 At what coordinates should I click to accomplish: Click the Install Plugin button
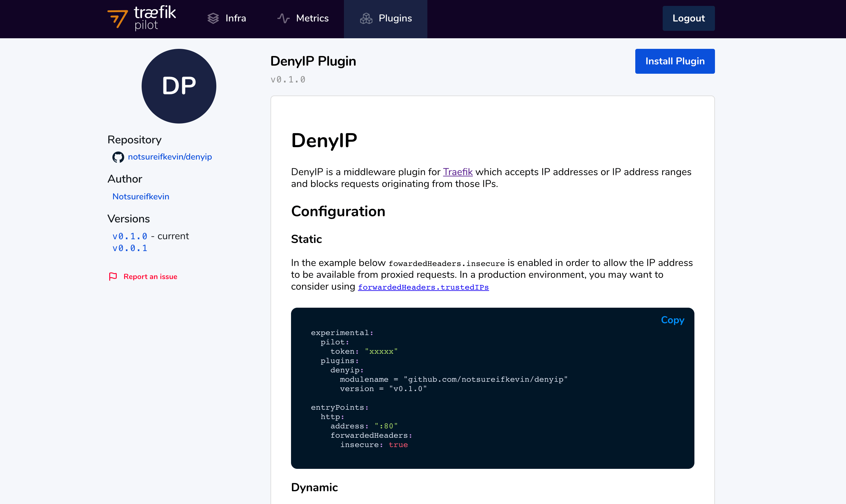pyautogui.click(x=674, y=61)
